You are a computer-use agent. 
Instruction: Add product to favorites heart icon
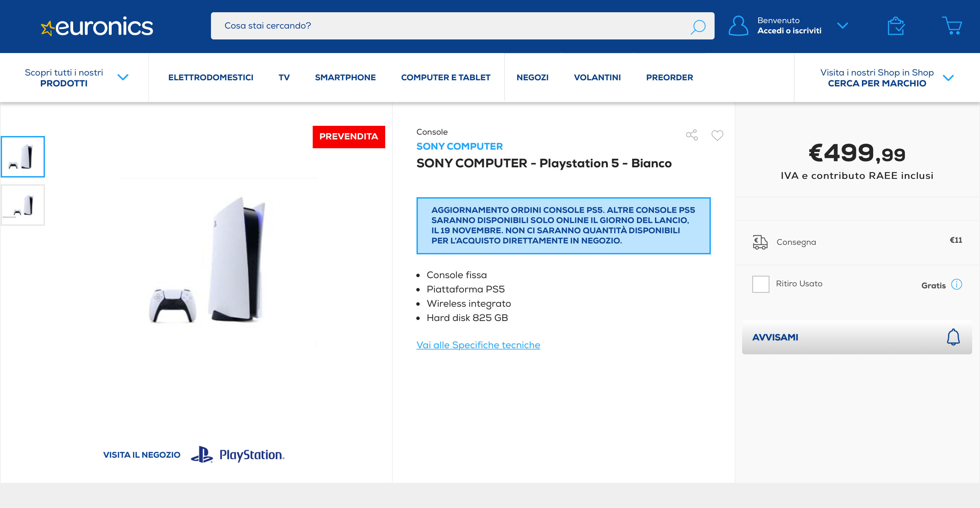click(717, 135)
